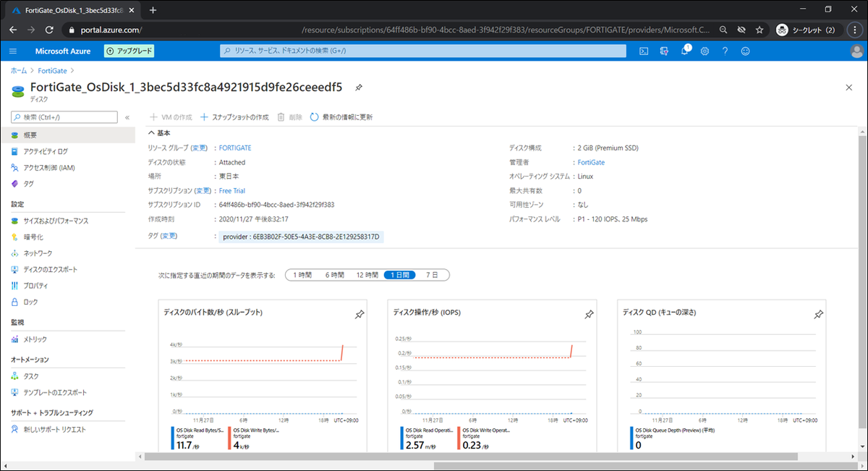
Task: Open the FortiGate 管理者 link
Action: pos(591,162)
